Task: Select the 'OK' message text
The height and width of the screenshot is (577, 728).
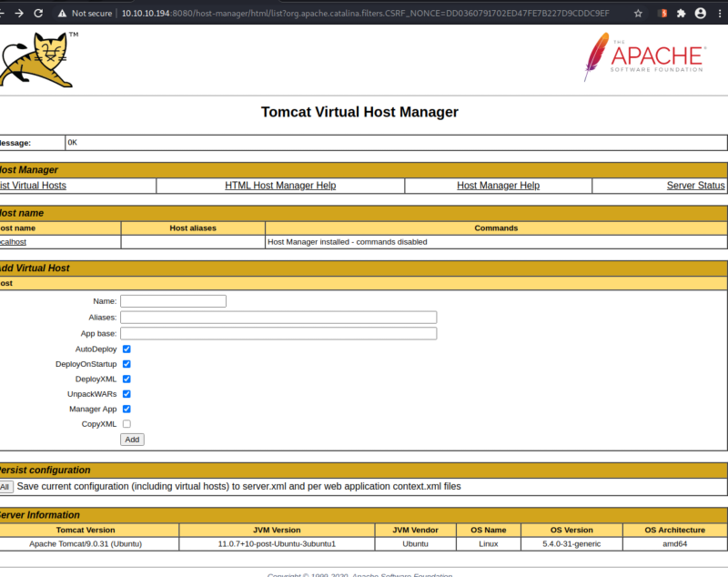Action: coord(73,143)
